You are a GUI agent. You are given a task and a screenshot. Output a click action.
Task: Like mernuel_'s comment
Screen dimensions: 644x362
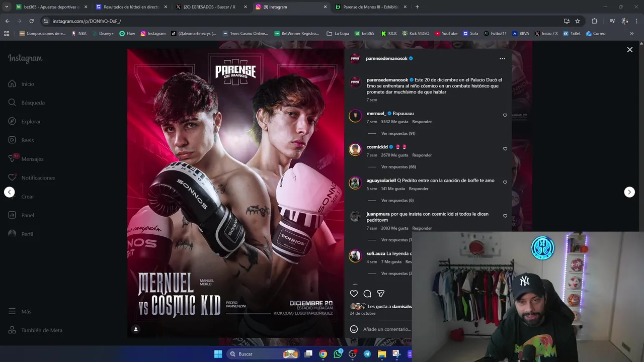click(x=505, y=116)
